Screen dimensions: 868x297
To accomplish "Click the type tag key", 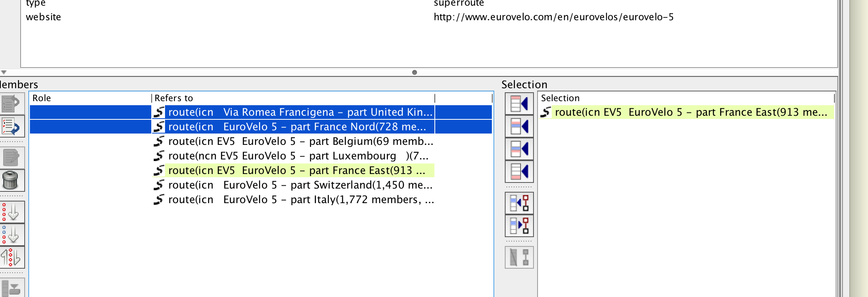I will [x=36, y=3].
